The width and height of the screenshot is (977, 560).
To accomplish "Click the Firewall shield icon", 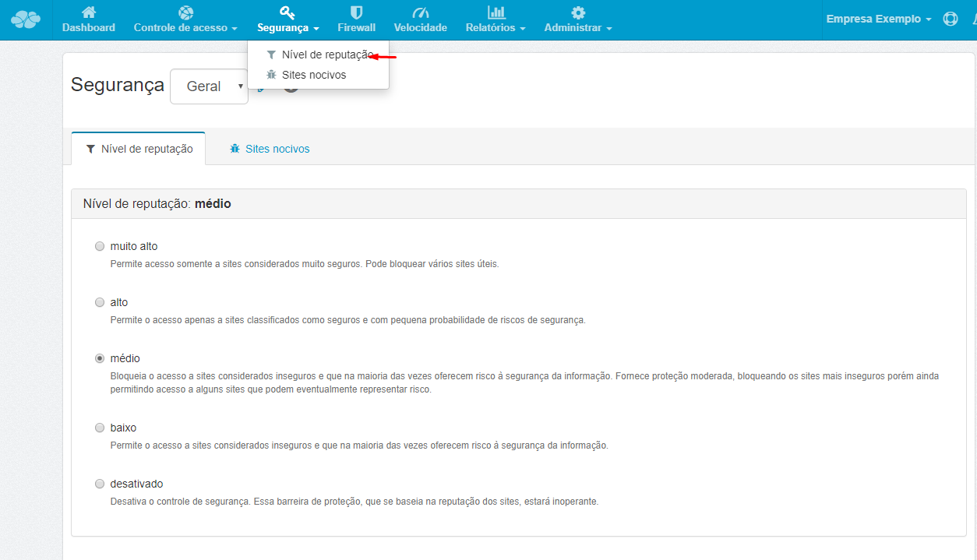I will click(x=356, y=12).
